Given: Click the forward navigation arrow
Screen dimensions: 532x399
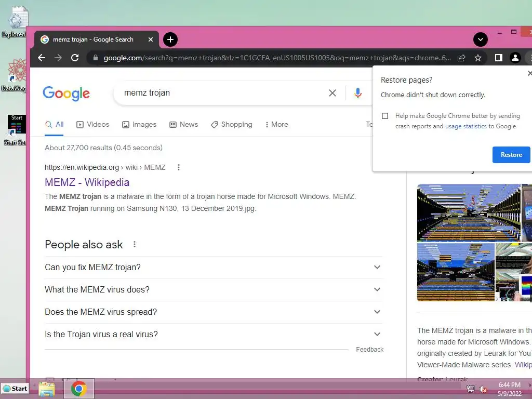Looking at the screenshot, I should pos(58,58).
